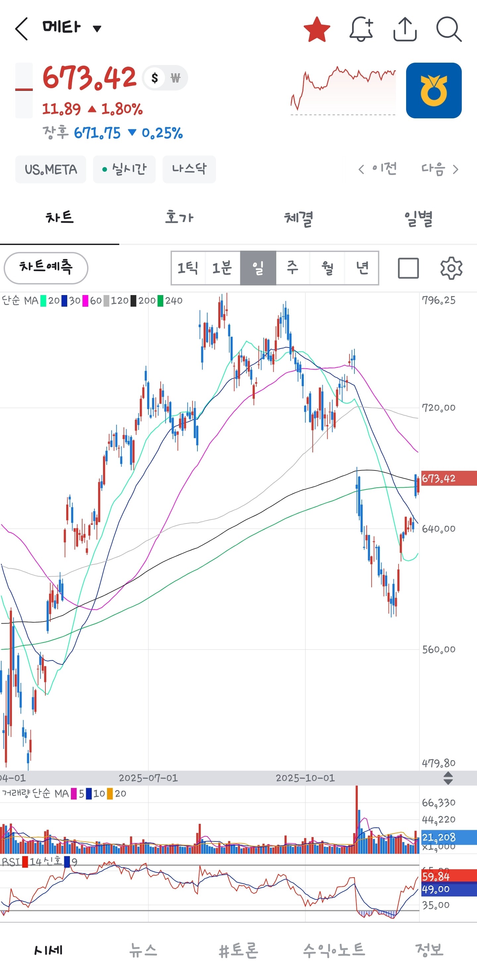This screenshot has height=980, width=477.
Task: Tap the RSI 59.84 value tag
Action: tap(449, 877)
